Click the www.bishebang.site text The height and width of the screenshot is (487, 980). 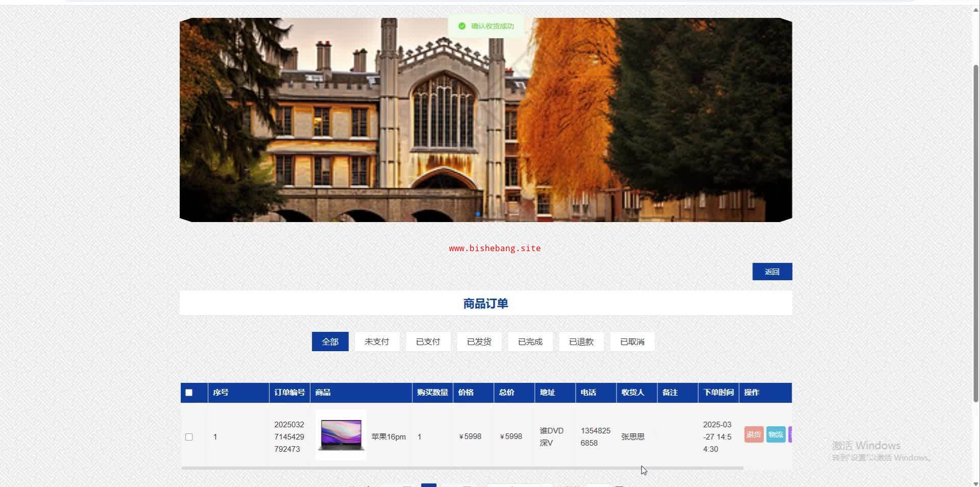(x=495, y=249)
